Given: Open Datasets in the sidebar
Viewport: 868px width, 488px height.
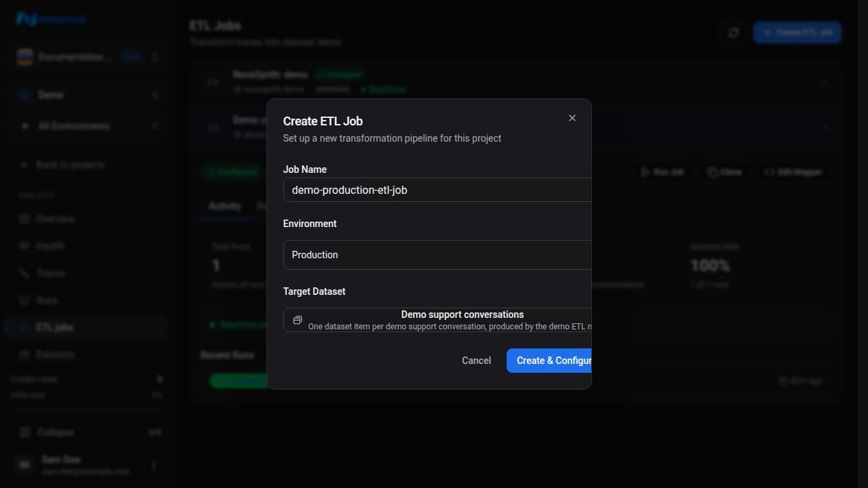Looking at the screenshot, I should click(87, 354).
